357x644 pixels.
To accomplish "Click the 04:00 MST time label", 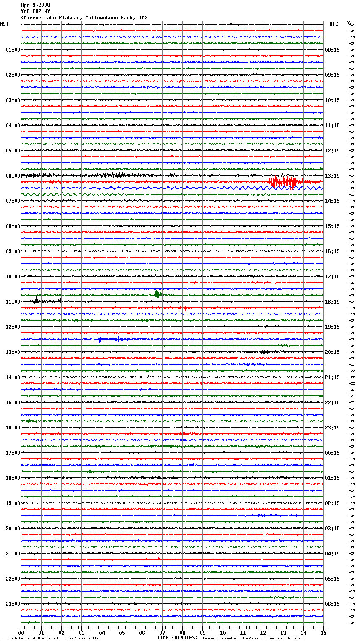I will coord(13,126).
